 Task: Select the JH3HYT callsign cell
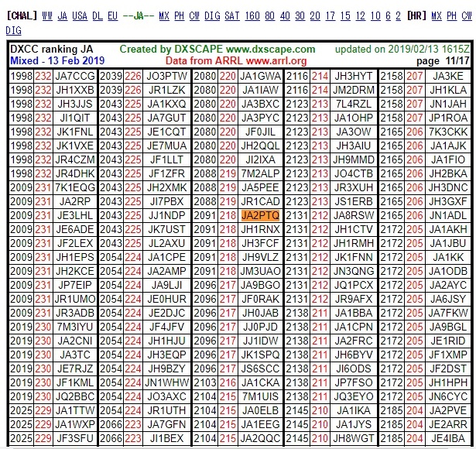point(354,76)
